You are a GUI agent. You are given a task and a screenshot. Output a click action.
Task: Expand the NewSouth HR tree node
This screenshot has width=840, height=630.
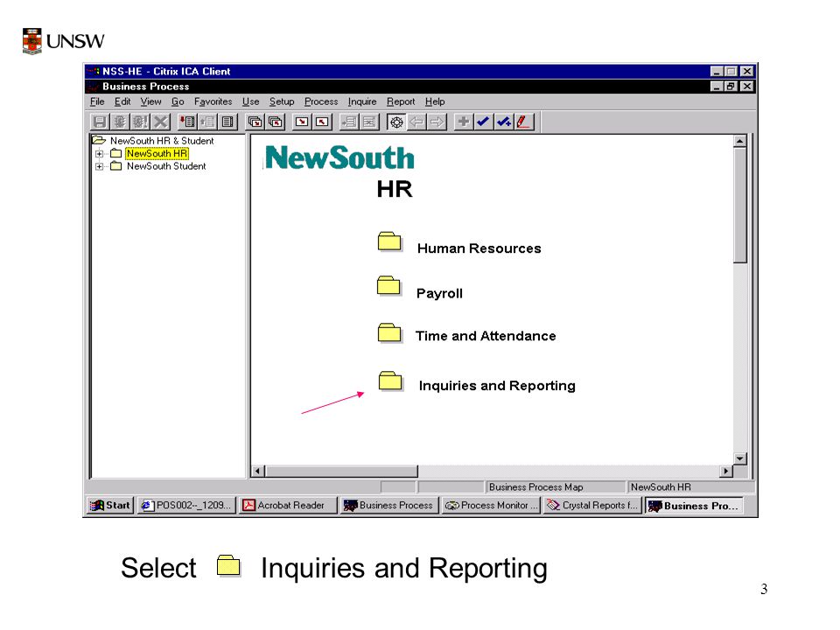pyautogui.click(x=99, y=154)
